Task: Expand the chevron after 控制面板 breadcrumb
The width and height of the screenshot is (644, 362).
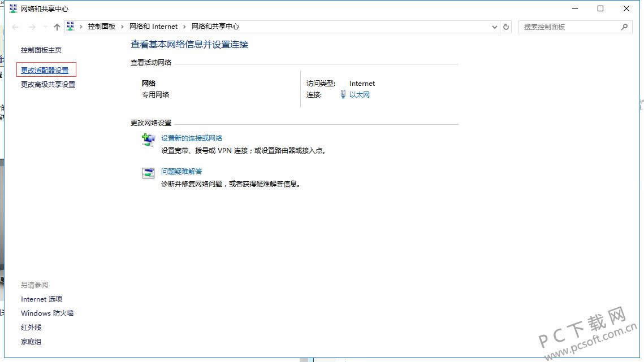Action: [122, 27]
